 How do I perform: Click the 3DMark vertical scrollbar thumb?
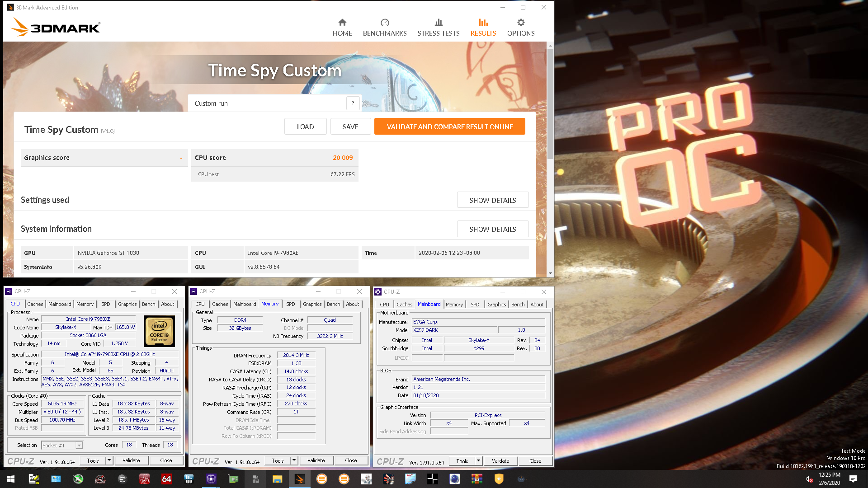[550, 104]
